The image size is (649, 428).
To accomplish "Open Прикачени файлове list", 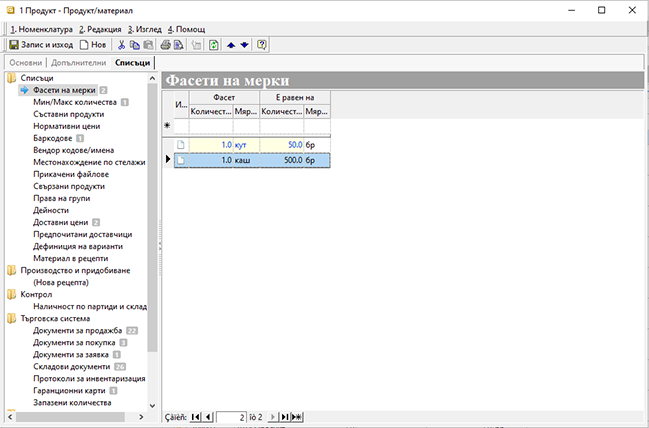I will click(x=71, y=174).
